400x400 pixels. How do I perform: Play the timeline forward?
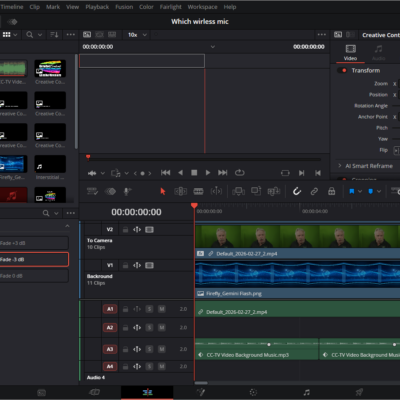(208, 173)
